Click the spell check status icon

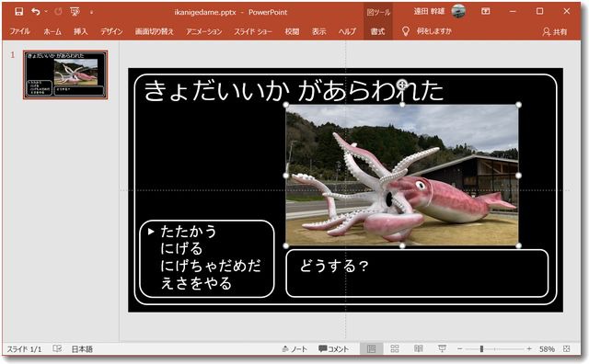coord(57,348)
